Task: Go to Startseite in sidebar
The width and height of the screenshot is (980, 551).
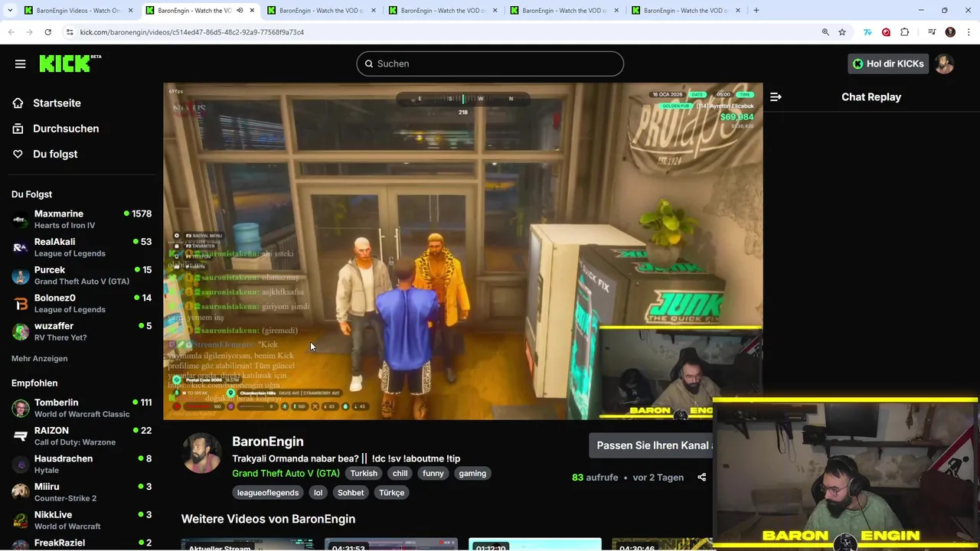Action: (57, 103)
